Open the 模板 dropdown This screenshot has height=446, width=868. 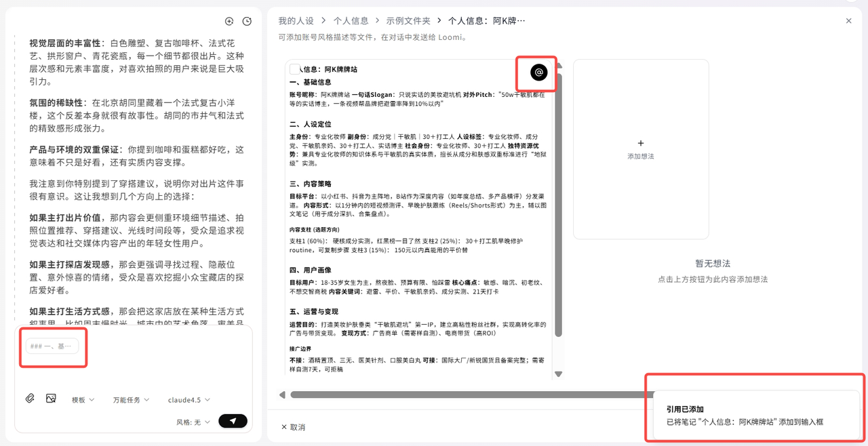[x=83, y=400]
